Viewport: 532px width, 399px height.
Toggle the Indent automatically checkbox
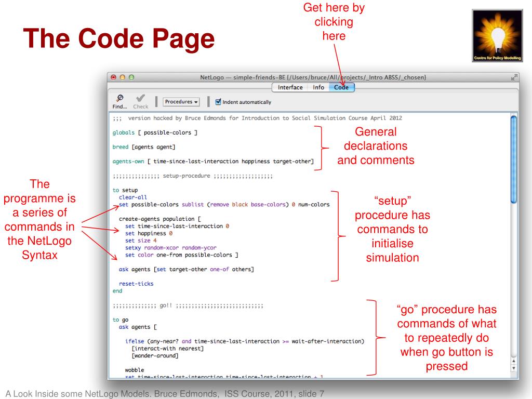[218, 101]
